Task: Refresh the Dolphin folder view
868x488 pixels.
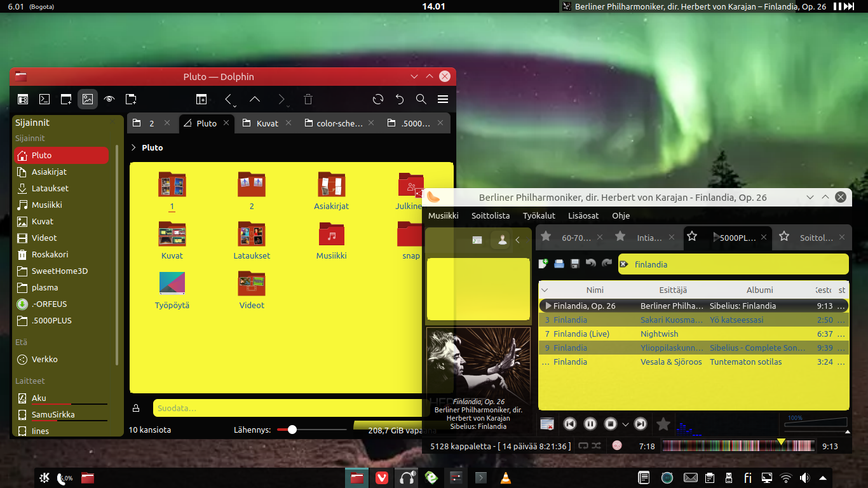Action: [x=378, y=99]
